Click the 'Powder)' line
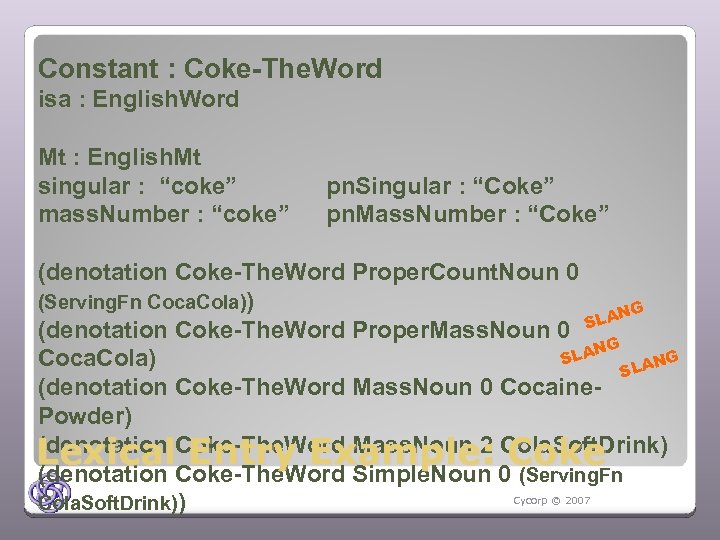This screenshot has height=540, width=720. (85, 416)
